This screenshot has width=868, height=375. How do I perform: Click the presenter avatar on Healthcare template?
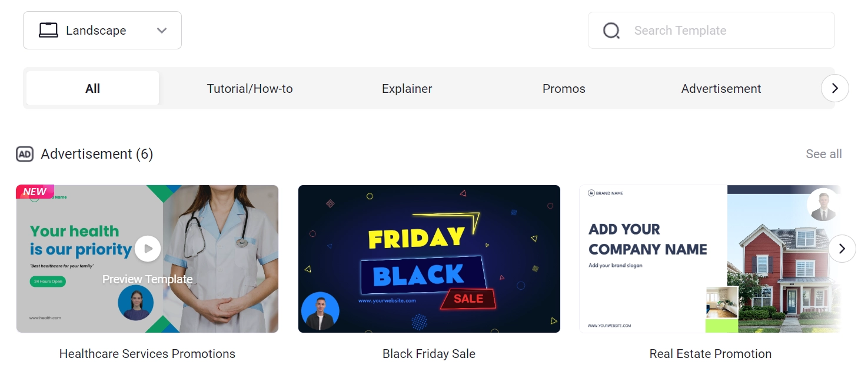pyautogui.click(x=135, y=303)
